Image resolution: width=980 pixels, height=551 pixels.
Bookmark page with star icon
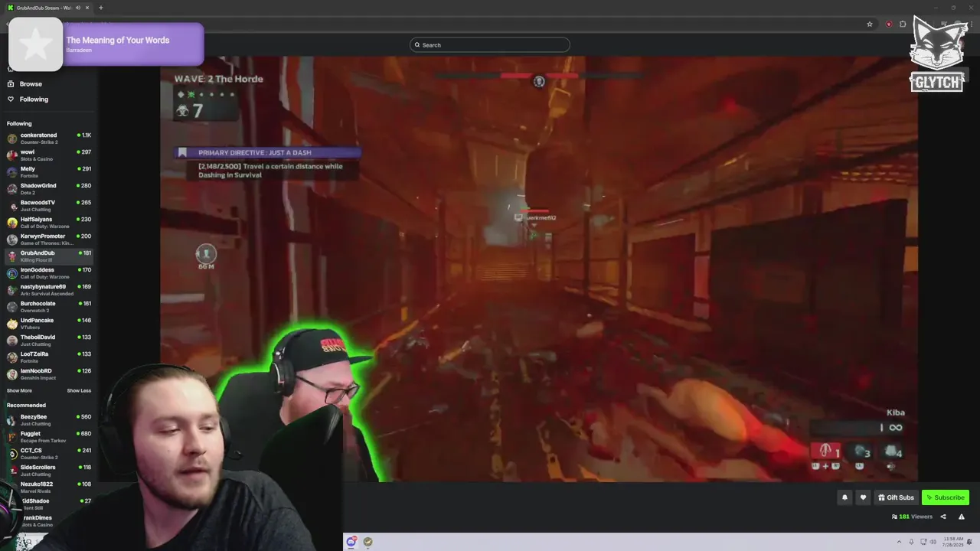pyautogui.click(x=870, y=24)
